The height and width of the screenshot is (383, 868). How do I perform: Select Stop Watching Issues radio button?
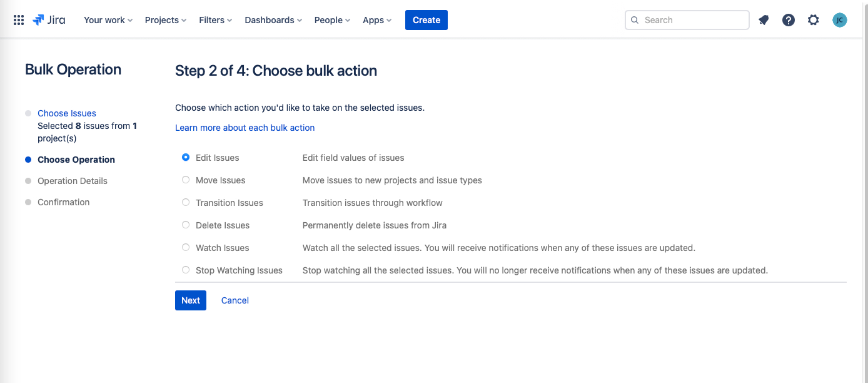(186, 270)
